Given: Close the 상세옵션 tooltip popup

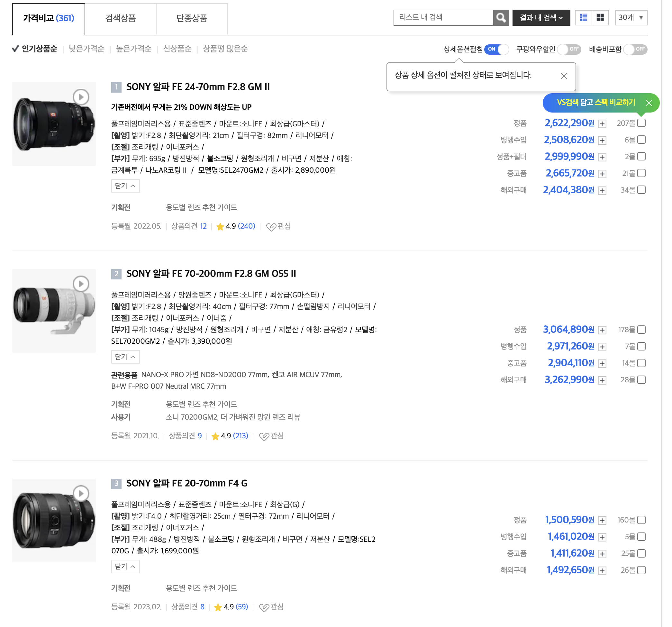Looking at the screenshot, I should click(564, 76).
